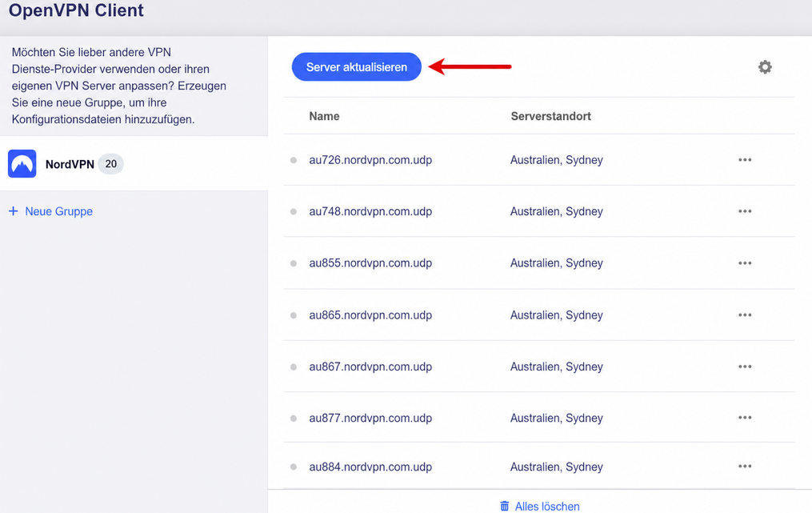This screenshot has width=812, height=513.
Task: Click status dot of au867.nordvpn.com.udp
Action: (294, 367)
